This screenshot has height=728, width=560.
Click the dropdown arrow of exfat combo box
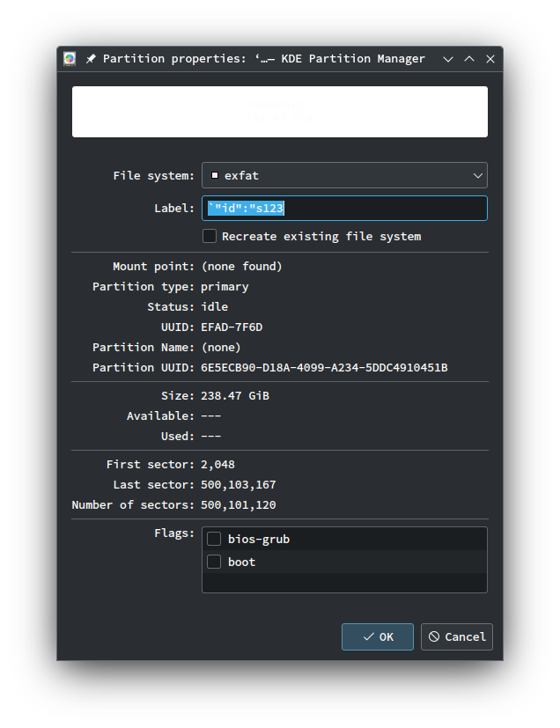[x=477, y=175]
